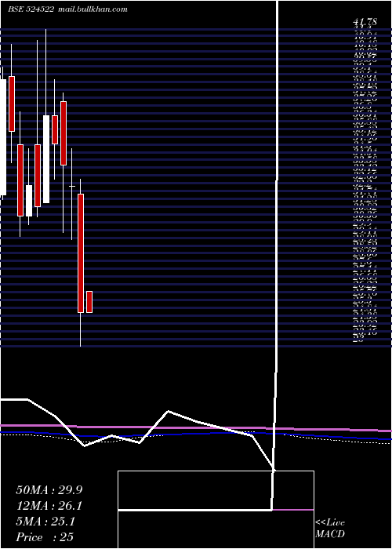The width and height of the screenshot is (392, 549).
Task: Click the 41.78 top price axis label
Action: (365, 22)
